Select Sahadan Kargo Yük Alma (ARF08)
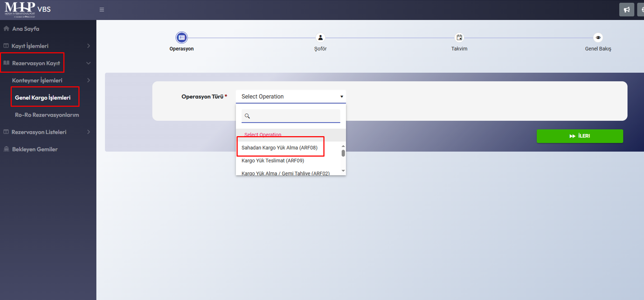 [279, 148]
